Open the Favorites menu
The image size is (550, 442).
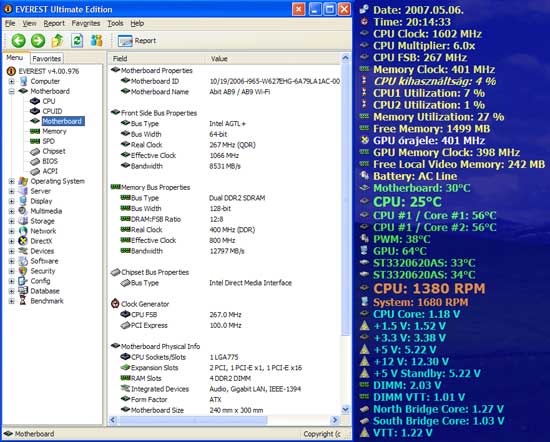pyautogui.click(x=86, y=24)
